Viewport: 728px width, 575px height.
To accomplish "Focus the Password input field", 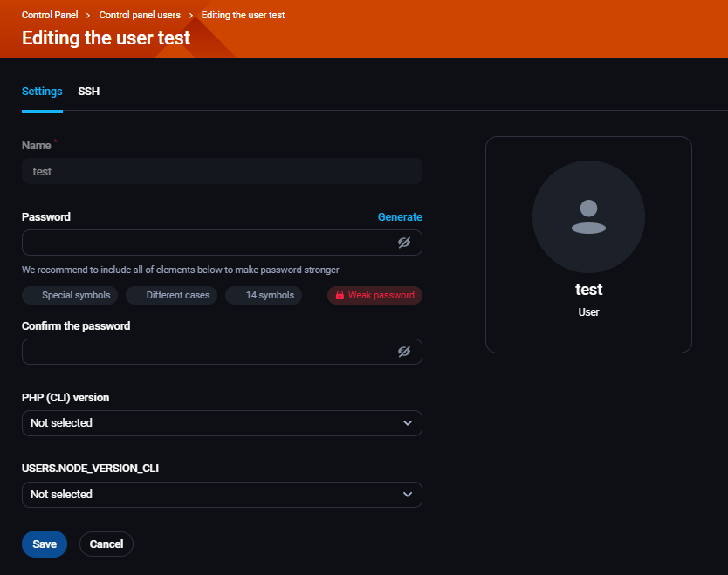I will [x=205, y=243].
